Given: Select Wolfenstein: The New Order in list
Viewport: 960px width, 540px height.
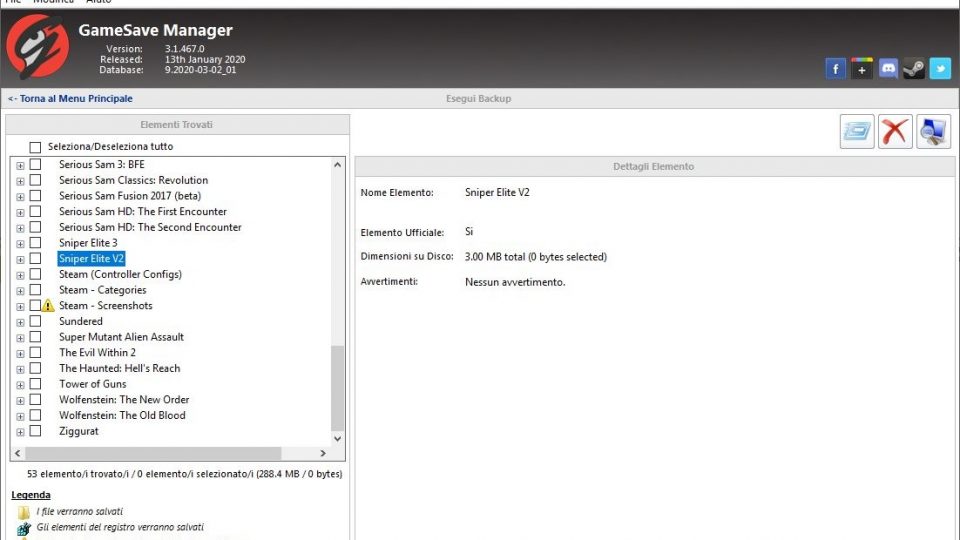Looking at the screenshot, I should coord(123,400).
